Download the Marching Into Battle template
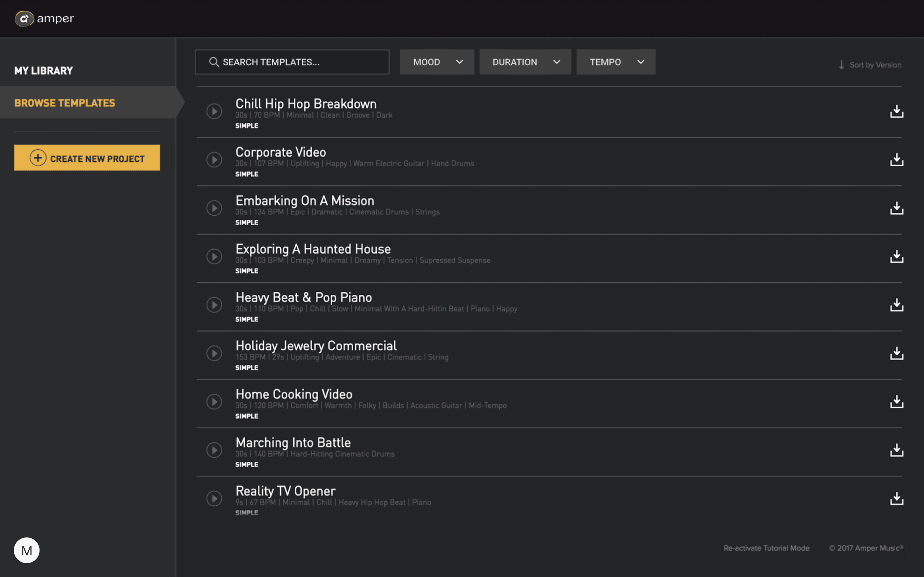Viewport: 924px width, 577px height. (x=896, y=450)
